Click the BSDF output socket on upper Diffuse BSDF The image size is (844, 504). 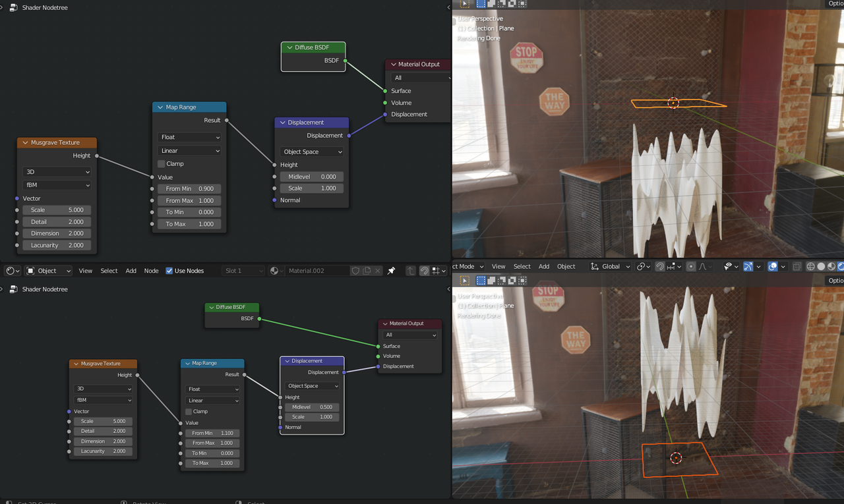click(x=345, y=61)
